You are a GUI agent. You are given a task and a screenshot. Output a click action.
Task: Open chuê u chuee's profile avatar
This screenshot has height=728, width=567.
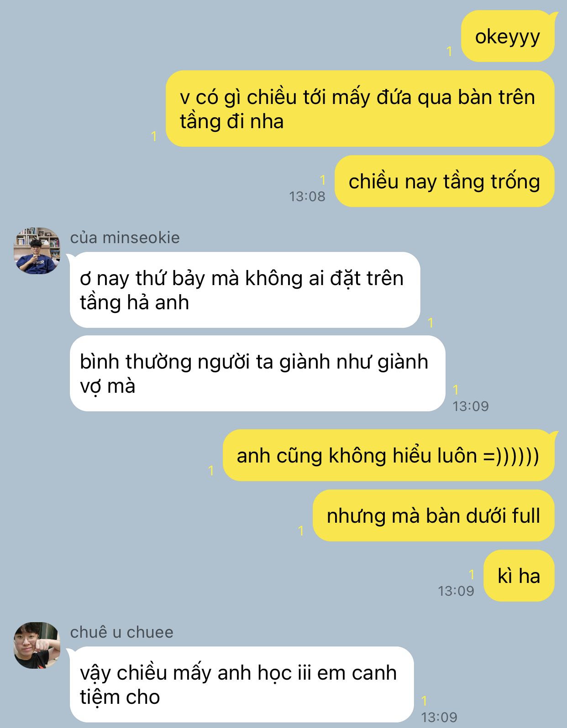click(x=37, y=645)
